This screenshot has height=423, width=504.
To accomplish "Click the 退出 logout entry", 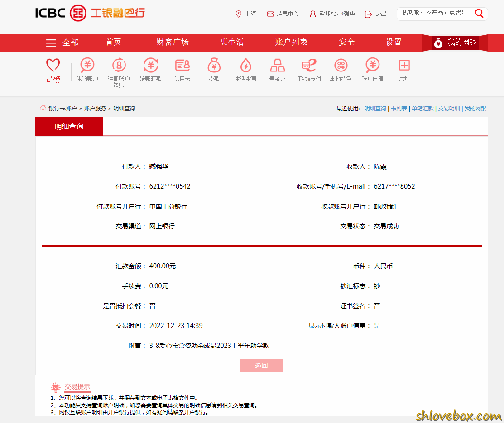I will pyautogui.click(x=376, y=14).
